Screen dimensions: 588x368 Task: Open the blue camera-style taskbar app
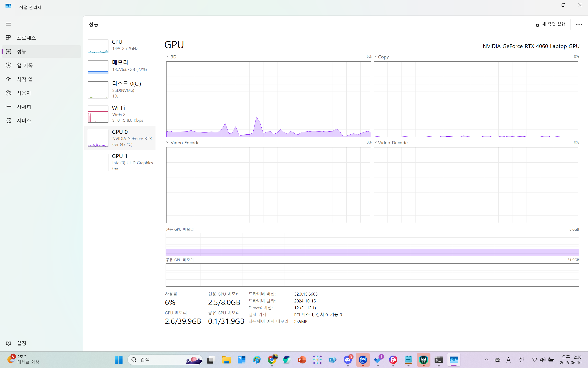[363, 360]
